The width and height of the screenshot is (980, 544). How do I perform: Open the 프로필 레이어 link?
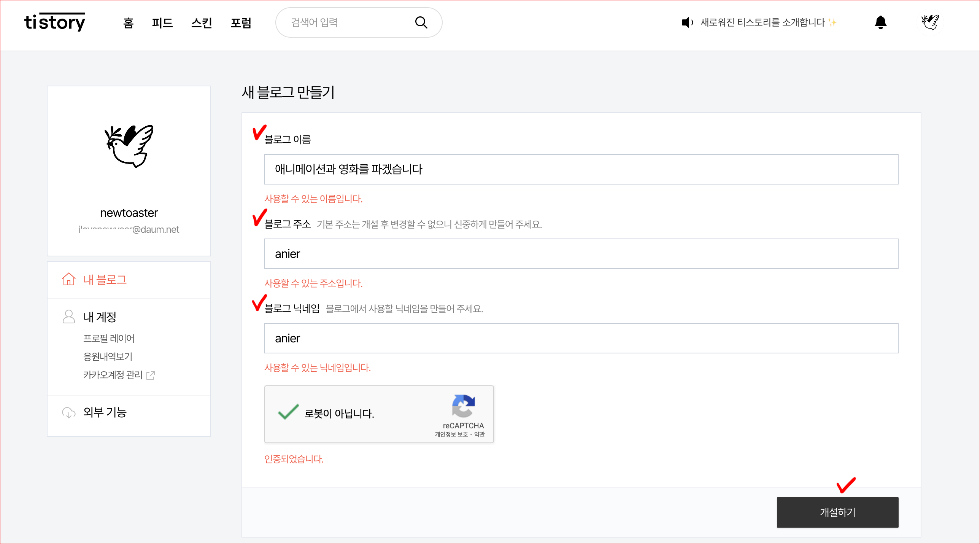point(109,338)
